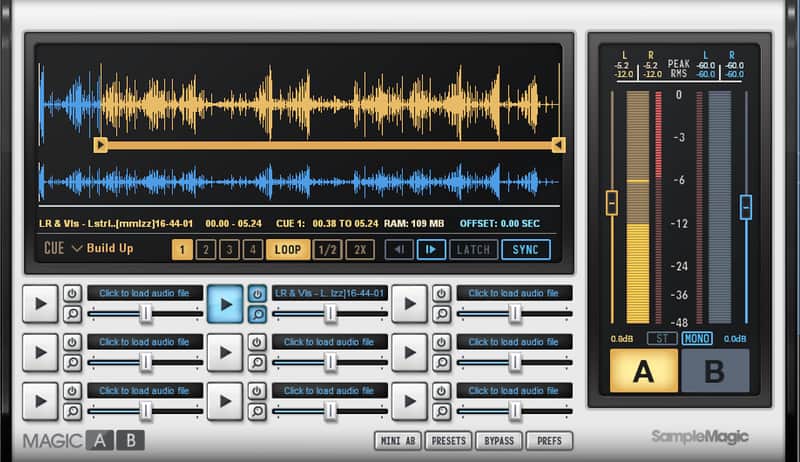Open the PRESETS menu
The width and height of the screenshot is (800, 462).
(448, 441)
